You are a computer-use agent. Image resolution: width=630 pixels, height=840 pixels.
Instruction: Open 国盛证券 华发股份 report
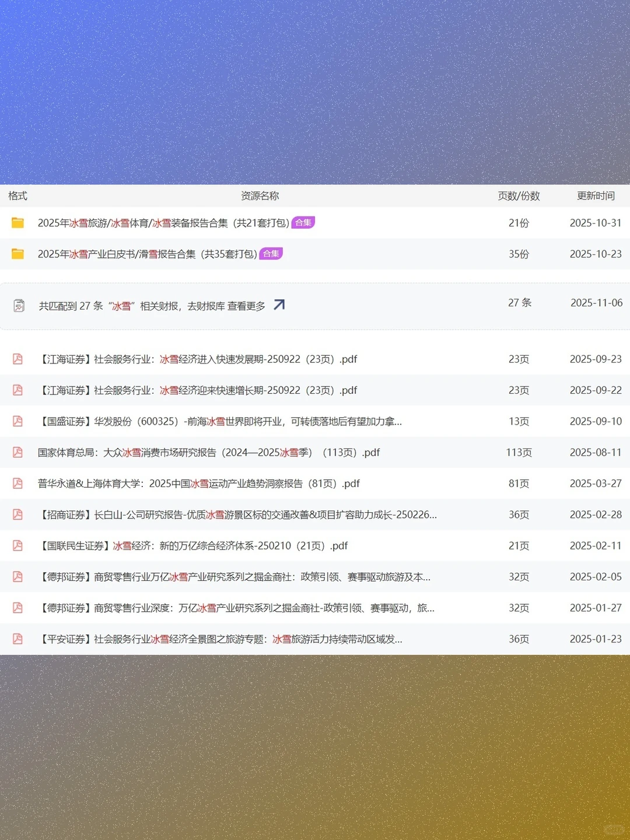(220, 421)
